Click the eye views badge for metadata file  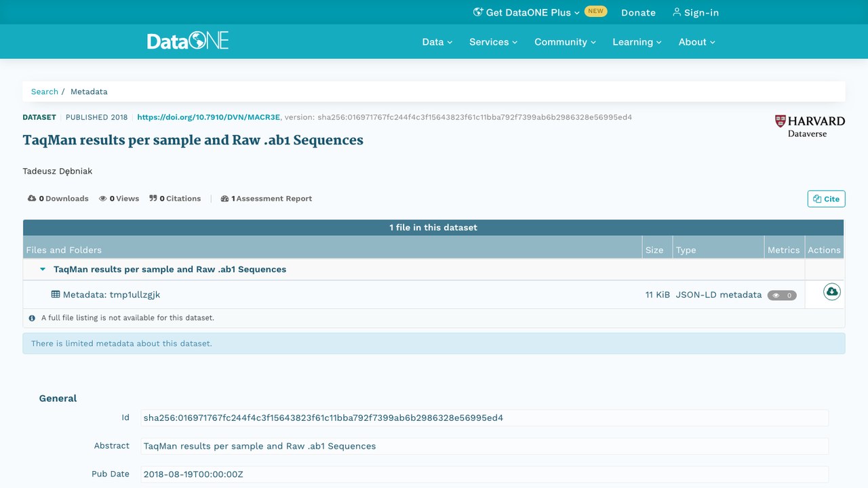click(x=782, y=296)
